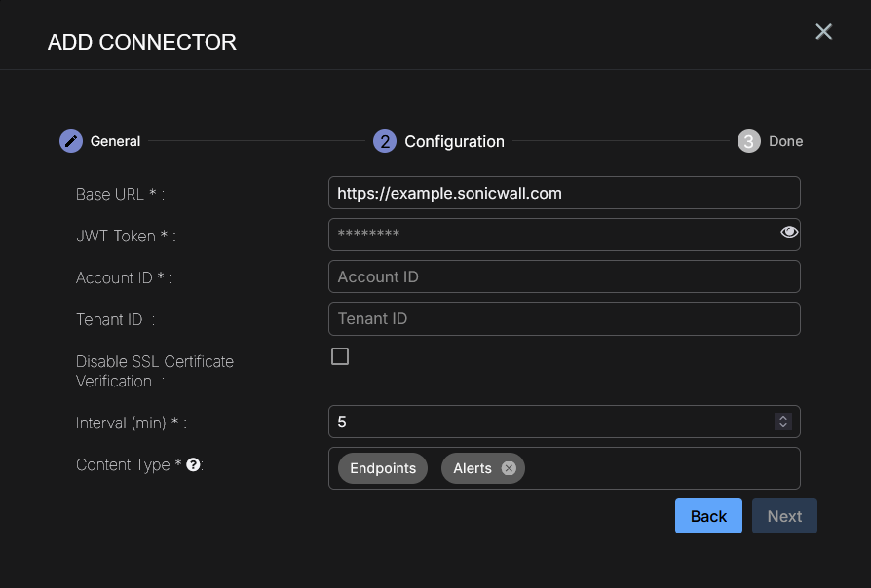Show the JWT Token with eye icon

(x=789, y=232)
